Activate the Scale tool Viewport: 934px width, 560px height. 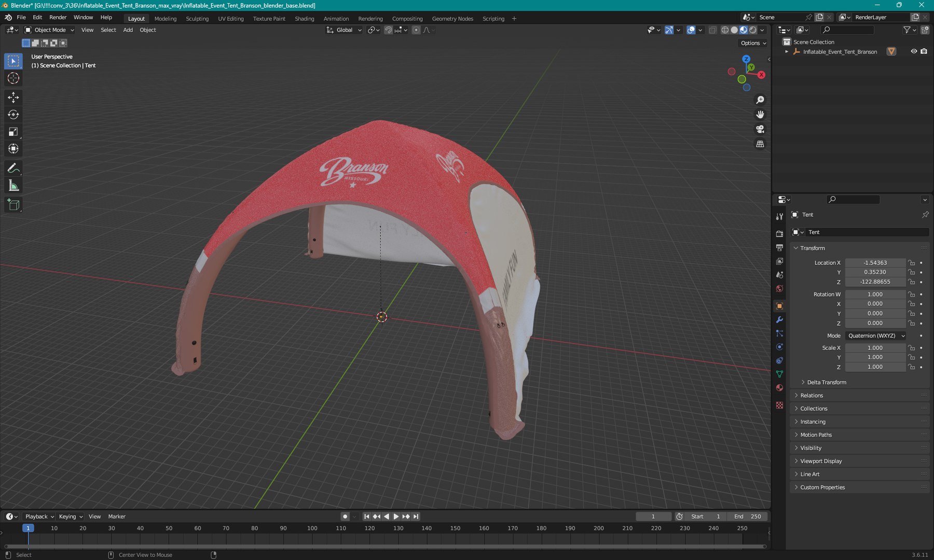(13, 132)
